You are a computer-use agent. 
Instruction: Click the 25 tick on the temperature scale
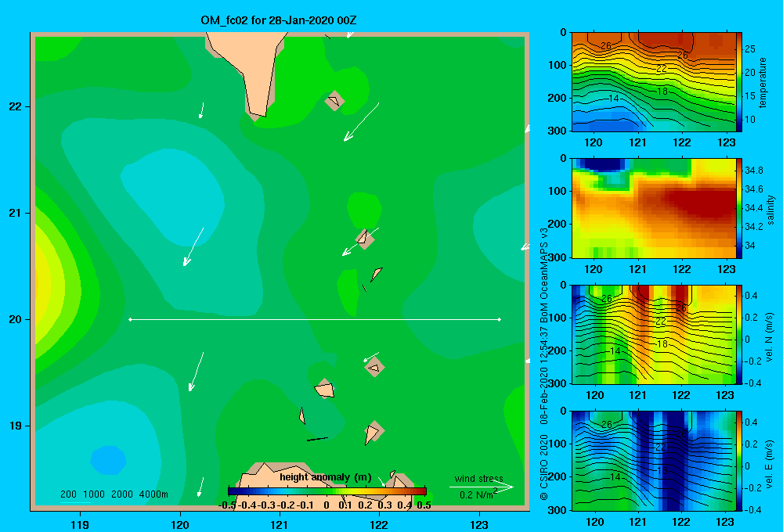coord(749,49)
